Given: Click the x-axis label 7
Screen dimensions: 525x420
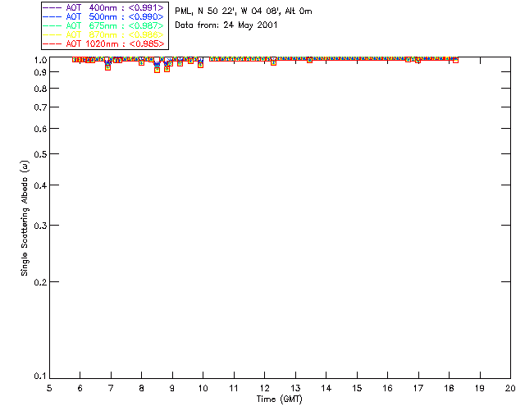Looking at the screenshot, I should [111, 388].
